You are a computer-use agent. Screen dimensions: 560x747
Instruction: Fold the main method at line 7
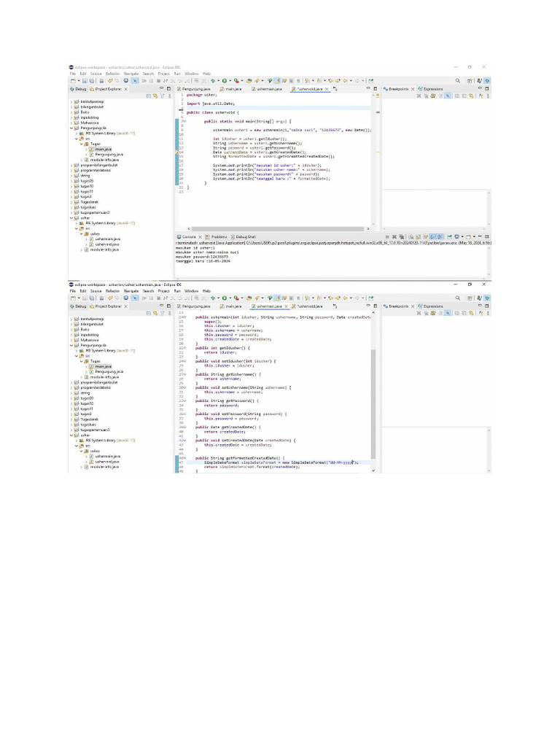(x=184, y=122)
